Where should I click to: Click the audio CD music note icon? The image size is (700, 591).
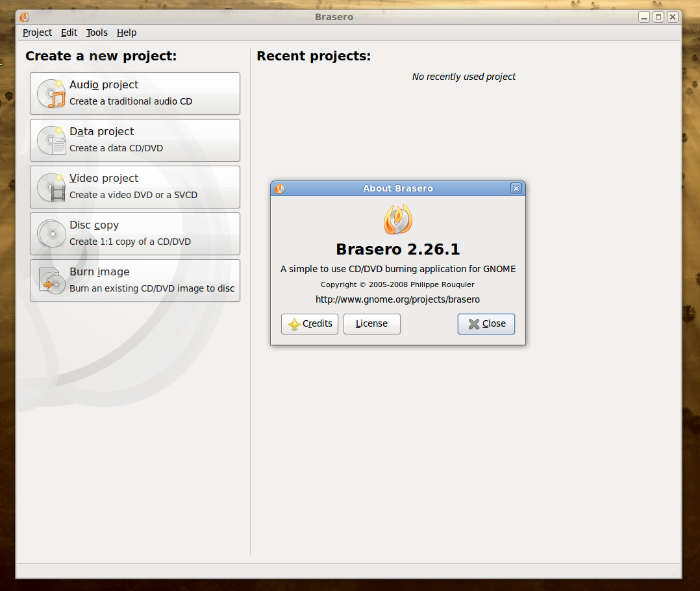pyautogui.click(x=52, y=94)
